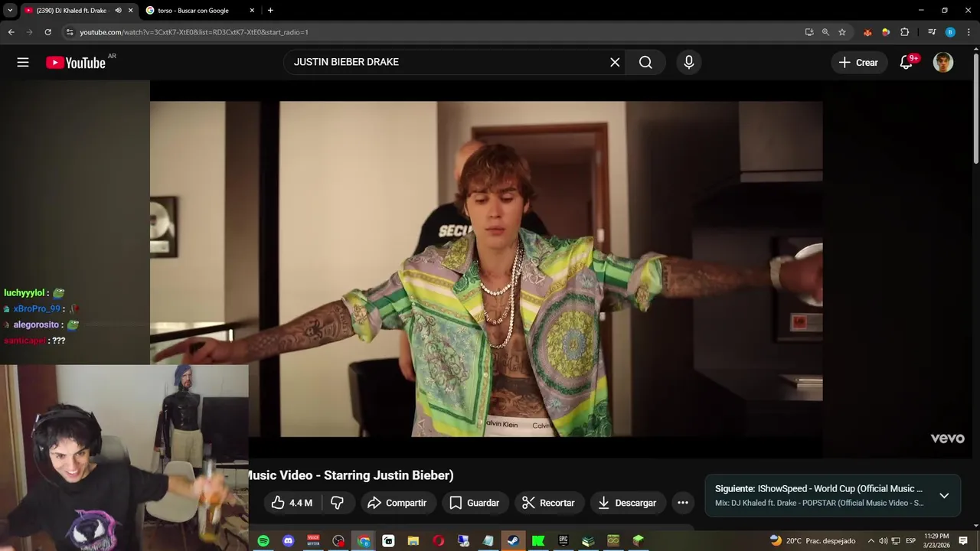Open a new browser tab
This screenshot has height=551, width=980.
click(x=270, y=11)
